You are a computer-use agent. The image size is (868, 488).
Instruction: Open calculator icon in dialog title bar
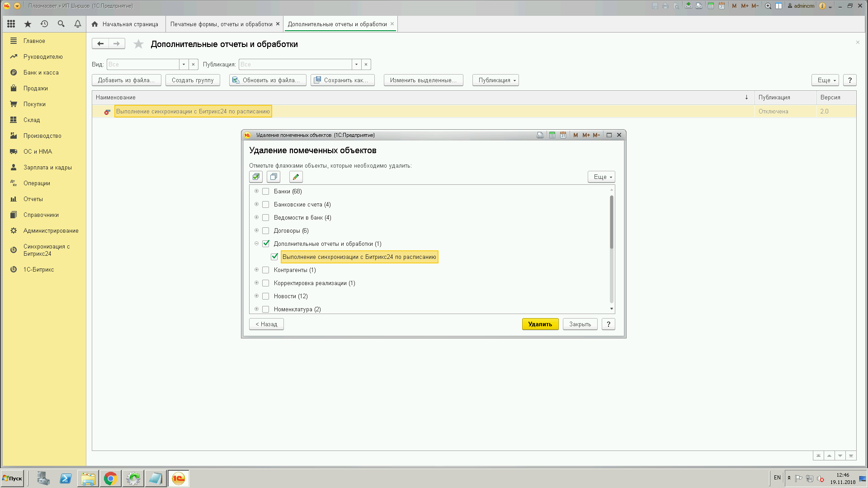(552, 135)
